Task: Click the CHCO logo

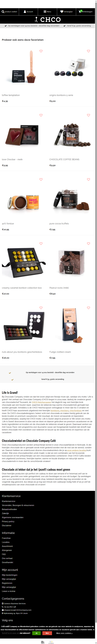Action: coord(48,20)
